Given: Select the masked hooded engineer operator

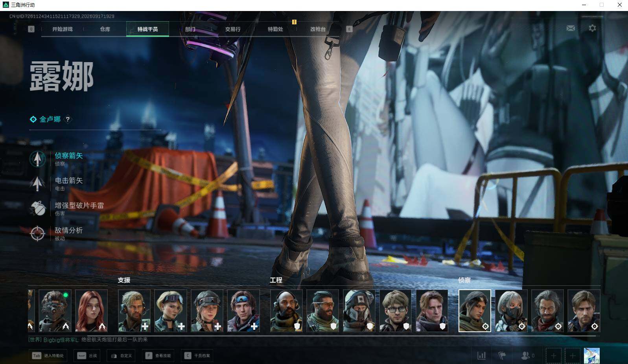Looking at the screenshot, I should point(359,311).
